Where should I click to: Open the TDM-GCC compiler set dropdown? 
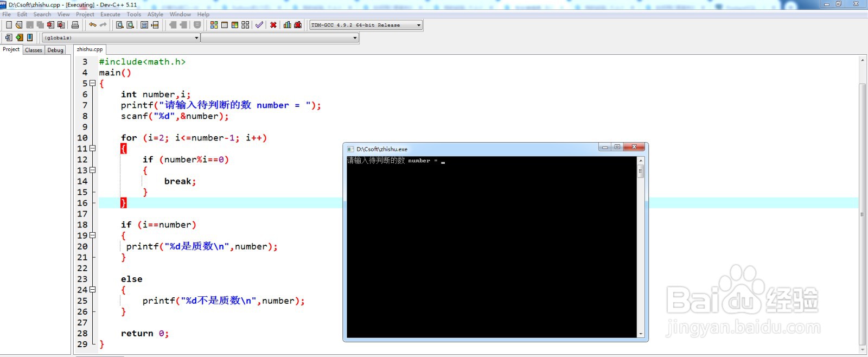coord(366,25)
